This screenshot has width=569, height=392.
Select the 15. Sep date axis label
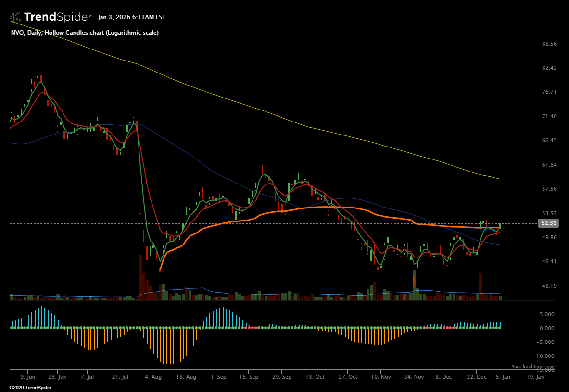(250, 377)
